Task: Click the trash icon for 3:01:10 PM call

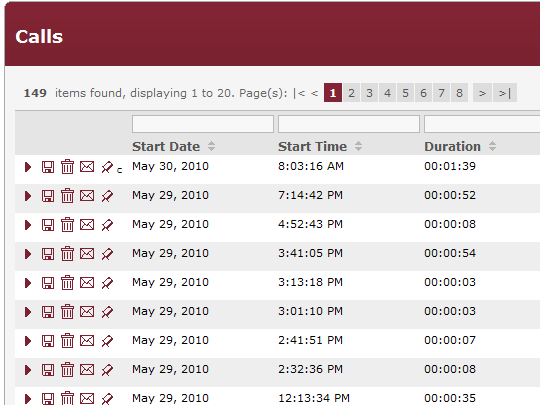Action: 68,312
